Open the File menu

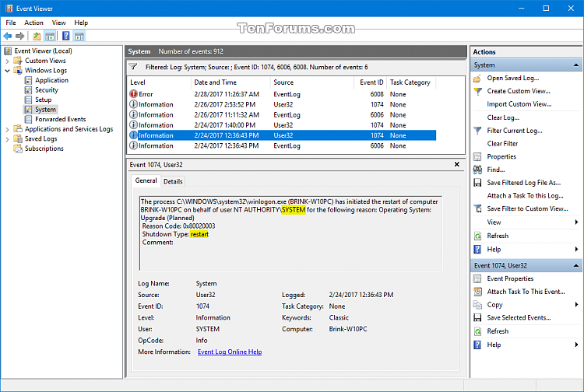point(11,23)
